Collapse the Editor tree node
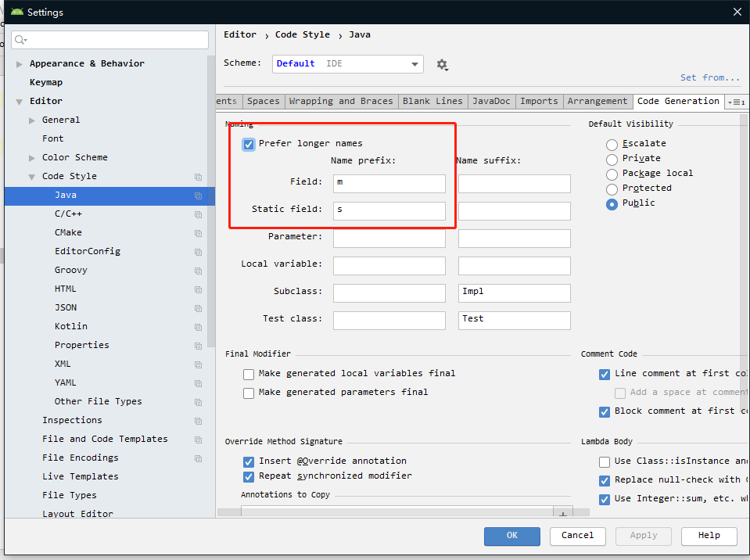The height and width of the screenshot is (560, 750). coord(19,102)
